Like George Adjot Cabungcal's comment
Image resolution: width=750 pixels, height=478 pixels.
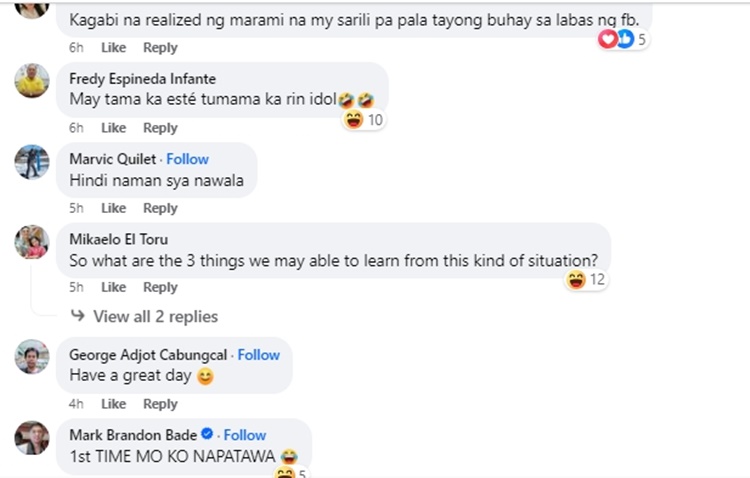tap(113, 404)
